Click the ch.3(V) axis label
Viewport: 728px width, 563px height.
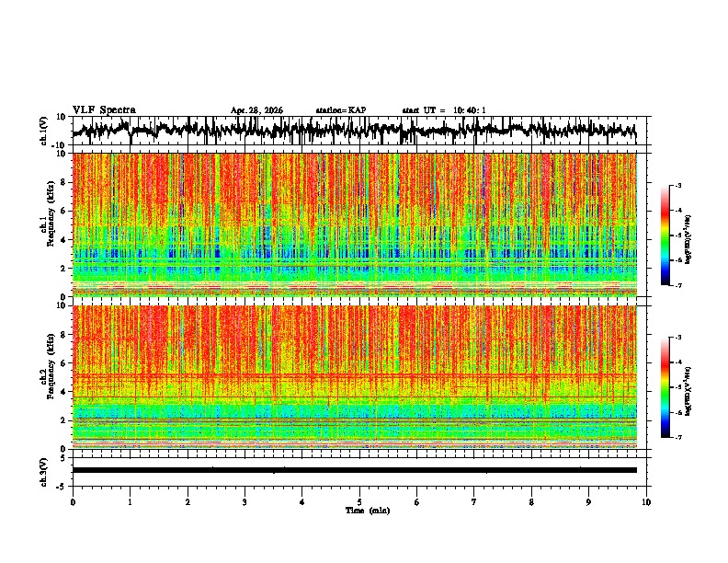click(44, 473)
